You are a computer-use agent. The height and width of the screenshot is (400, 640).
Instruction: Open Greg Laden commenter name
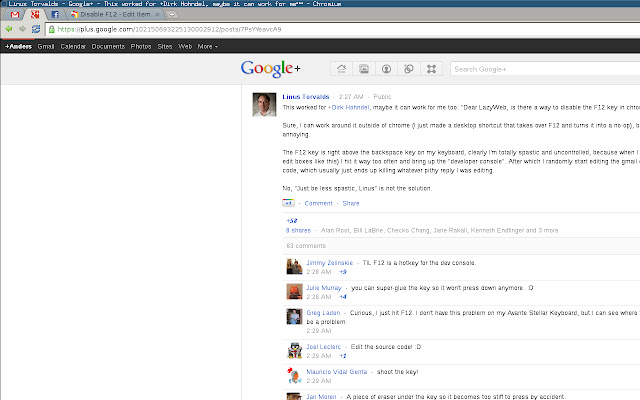(323, 313)
